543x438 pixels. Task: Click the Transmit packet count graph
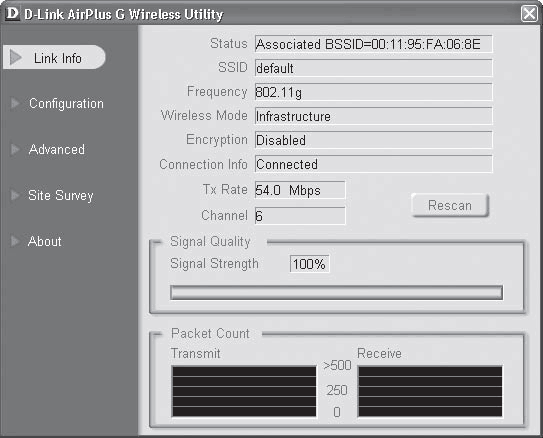click(244, 391)
